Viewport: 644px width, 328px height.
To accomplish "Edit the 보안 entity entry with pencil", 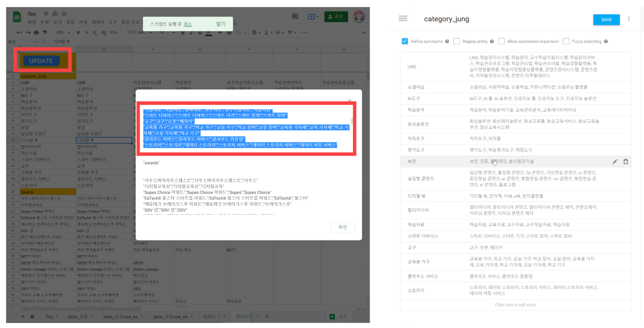I will coord(614,162).
